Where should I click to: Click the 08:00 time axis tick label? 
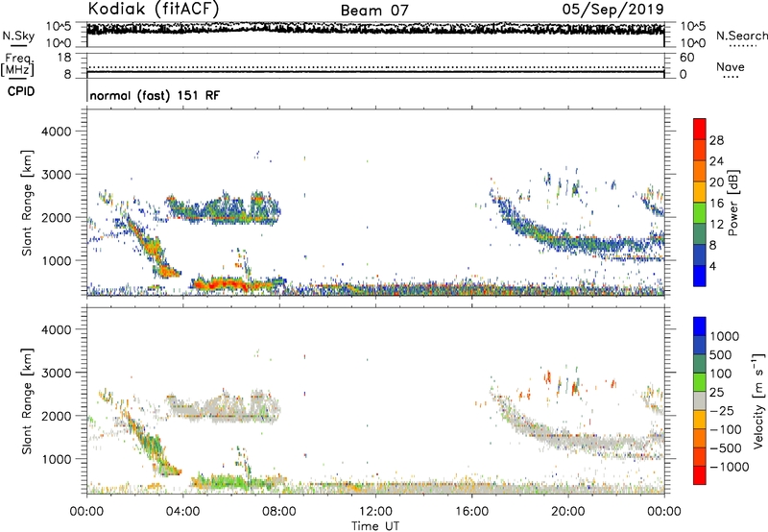tap(279, 512)
